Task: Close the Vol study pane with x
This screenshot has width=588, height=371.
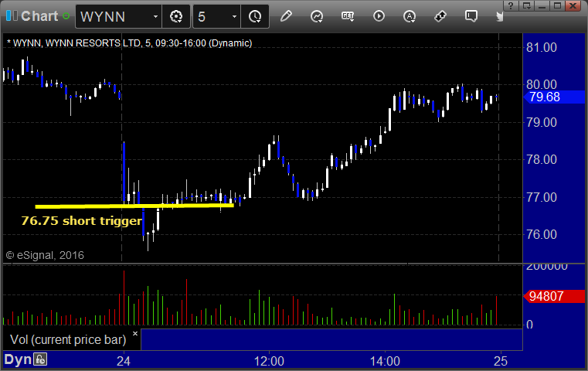Action: click(135, 333)
